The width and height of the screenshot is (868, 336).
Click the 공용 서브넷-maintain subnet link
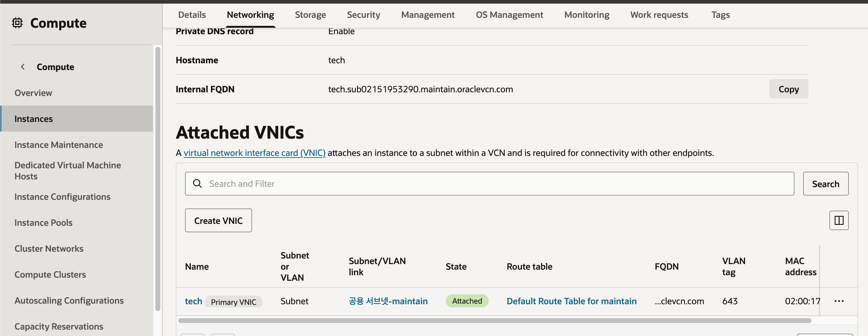388,301
